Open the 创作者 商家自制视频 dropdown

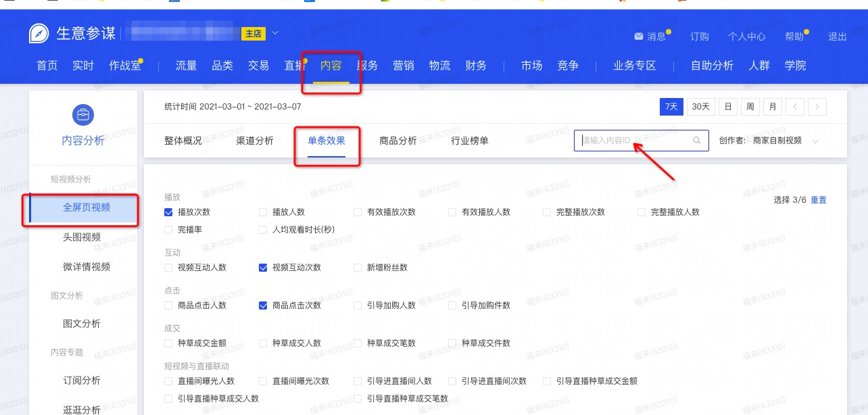pyautogui.click(x=815, y=141)
